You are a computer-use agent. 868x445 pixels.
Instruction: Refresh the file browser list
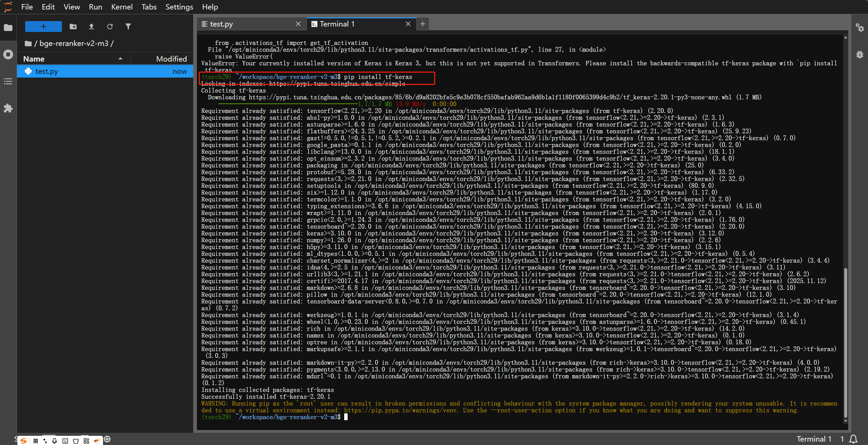pyautogui.click(x=110, y=27)
